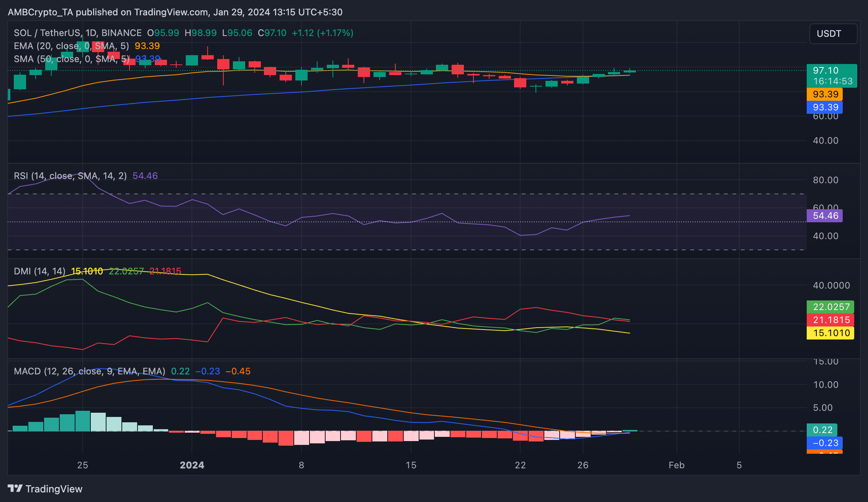Click the 10.00 MACD axis level
Screen dimensions: 868x502
click(825, 385)
